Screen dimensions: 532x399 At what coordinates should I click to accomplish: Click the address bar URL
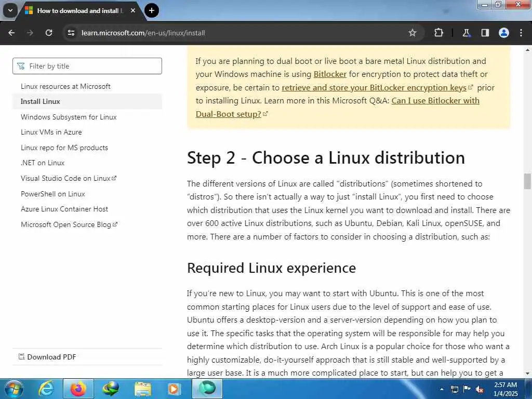point(143,33)
